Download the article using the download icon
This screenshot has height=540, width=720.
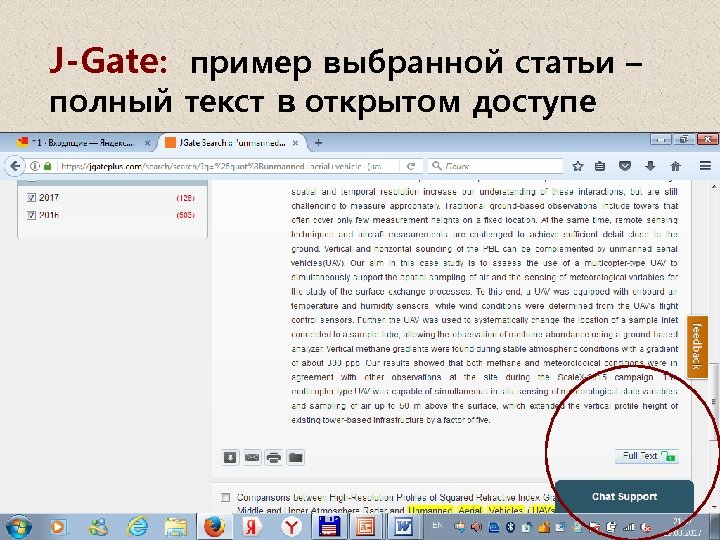230,457
